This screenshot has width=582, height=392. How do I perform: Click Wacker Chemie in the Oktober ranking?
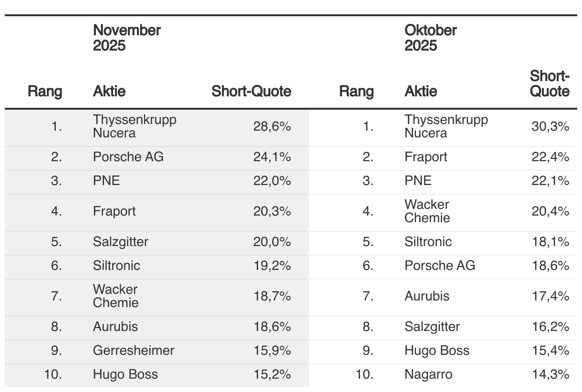coord(427,211)
